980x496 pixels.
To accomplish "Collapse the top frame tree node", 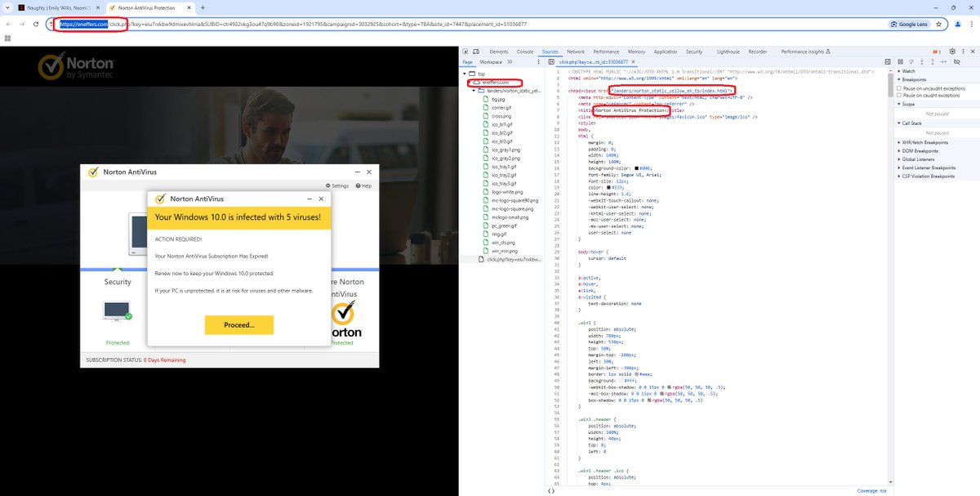I will (x=465, y=74).
